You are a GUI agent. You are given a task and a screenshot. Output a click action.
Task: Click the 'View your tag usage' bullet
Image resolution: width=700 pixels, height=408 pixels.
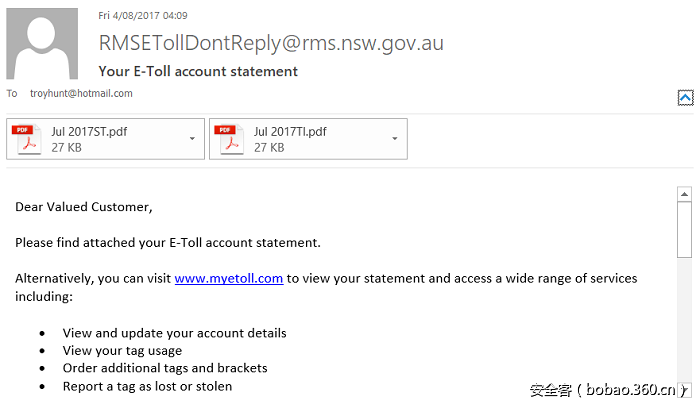(122, 350)
